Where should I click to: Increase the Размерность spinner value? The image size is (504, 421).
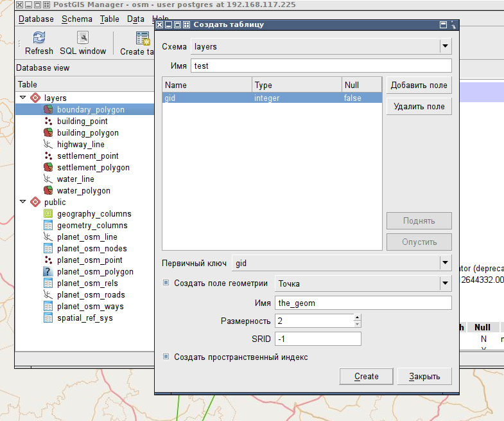(x=357, y=317)
